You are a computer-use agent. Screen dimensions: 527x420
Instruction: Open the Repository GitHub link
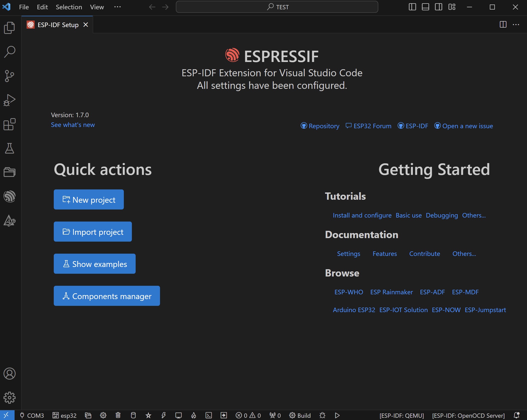tap(320, 126)
